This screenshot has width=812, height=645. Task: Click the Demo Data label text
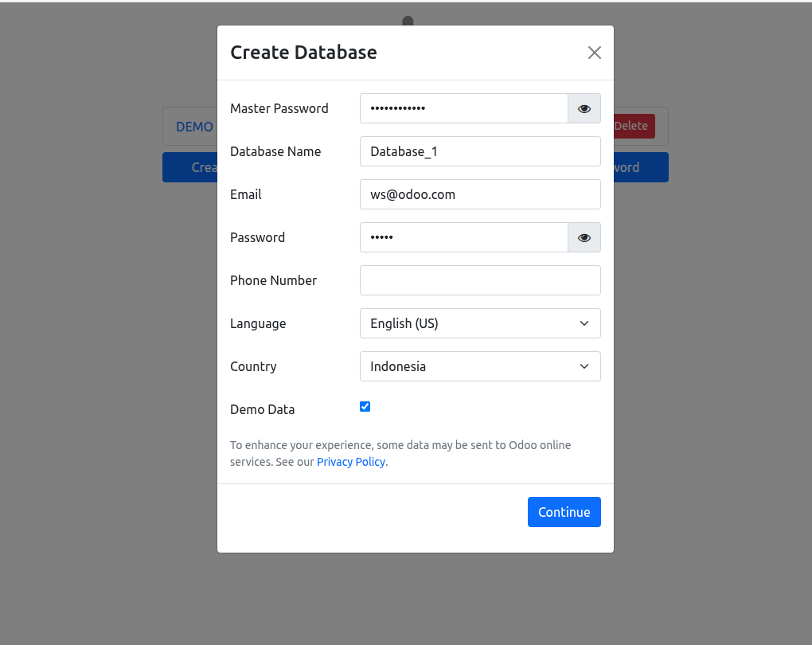pos(262,409)
